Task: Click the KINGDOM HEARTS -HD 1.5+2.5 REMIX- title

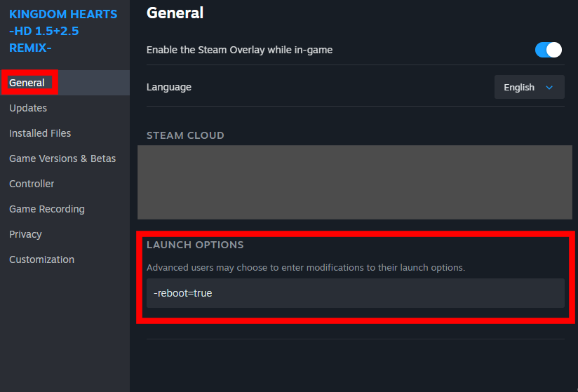Action: pos(63,31)
